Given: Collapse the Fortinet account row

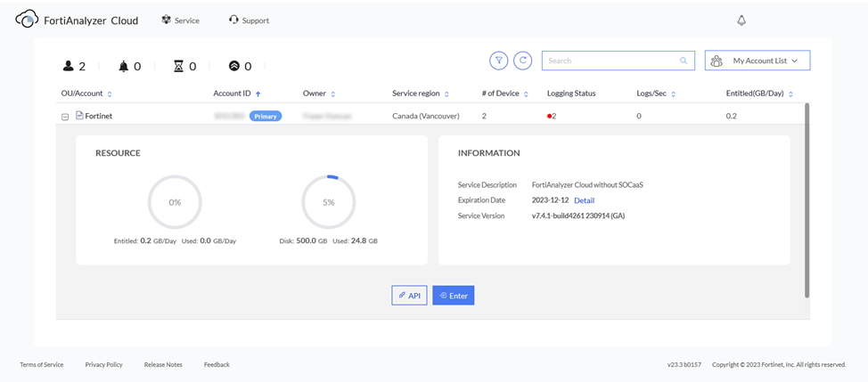Looking at the screenshot, I should coord(65,117).
